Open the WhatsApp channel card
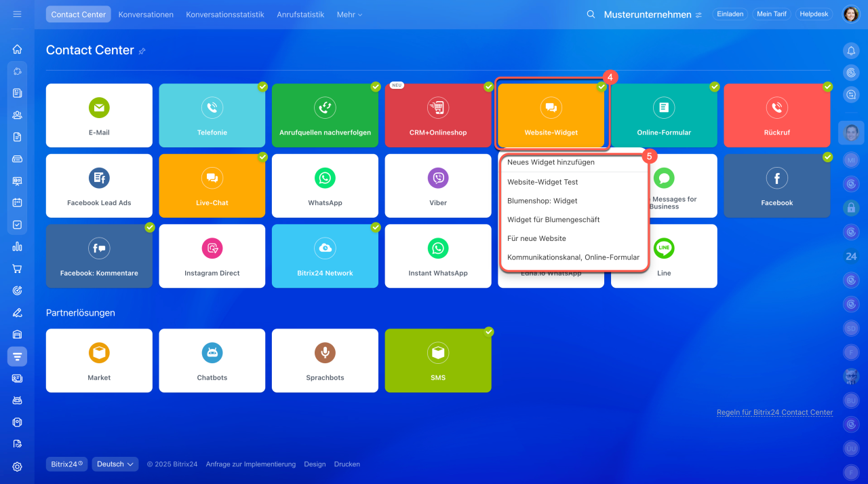The image size is (868, 484). click(x=325, y=185)
